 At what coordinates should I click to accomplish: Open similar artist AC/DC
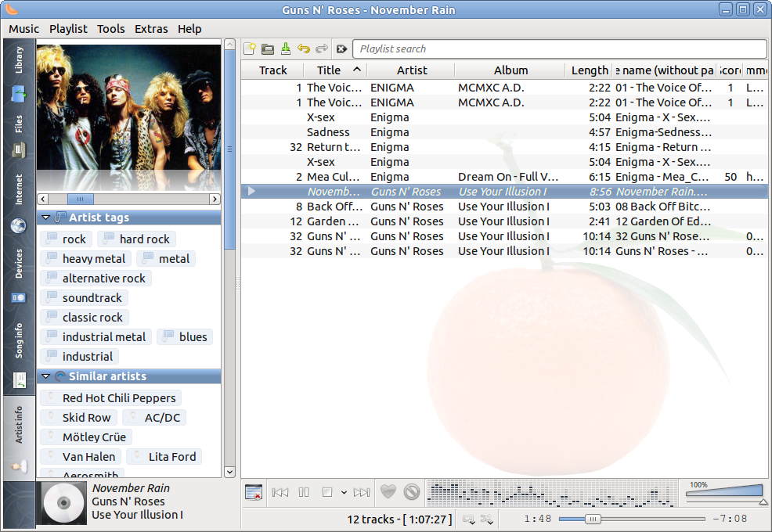154,418
